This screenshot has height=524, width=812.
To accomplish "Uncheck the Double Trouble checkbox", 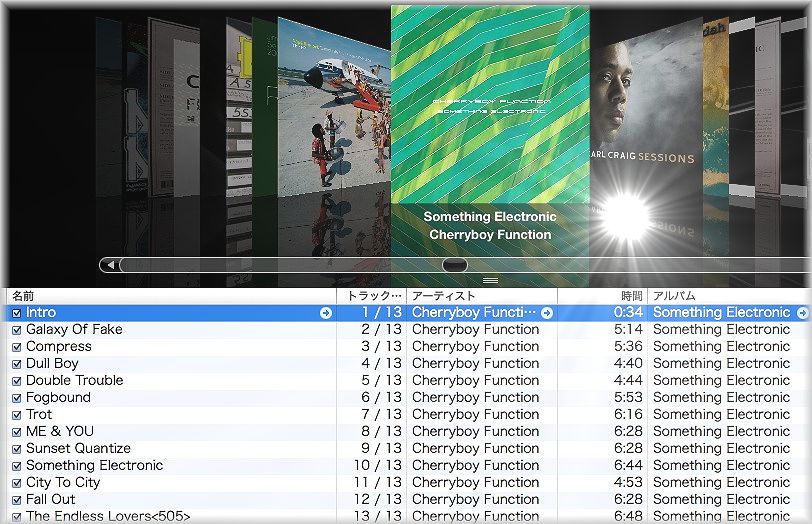I will tap(17, 382).
